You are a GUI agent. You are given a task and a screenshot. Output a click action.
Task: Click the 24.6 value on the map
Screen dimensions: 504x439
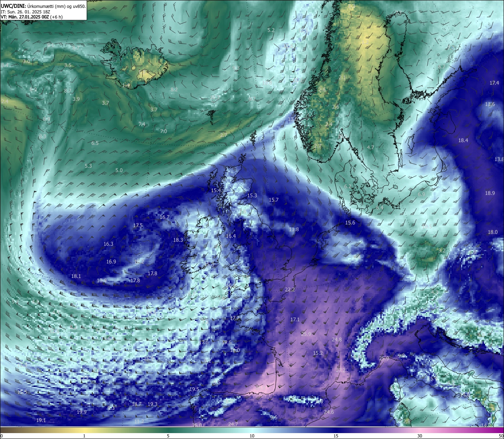(329, 412)
